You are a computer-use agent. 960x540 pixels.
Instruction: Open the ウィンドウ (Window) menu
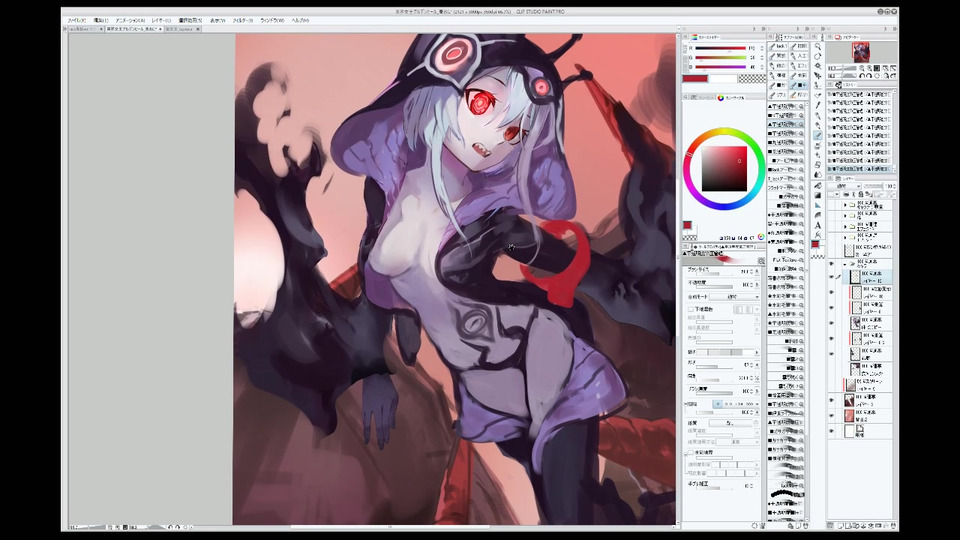(x=273, y=20)
